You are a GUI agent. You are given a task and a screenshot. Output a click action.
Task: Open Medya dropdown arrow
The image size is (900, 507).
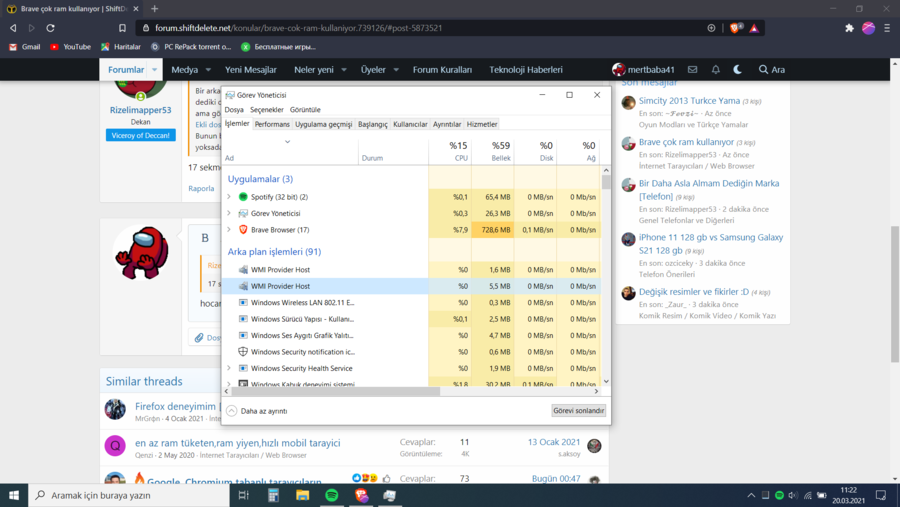(x=208, y=69)
